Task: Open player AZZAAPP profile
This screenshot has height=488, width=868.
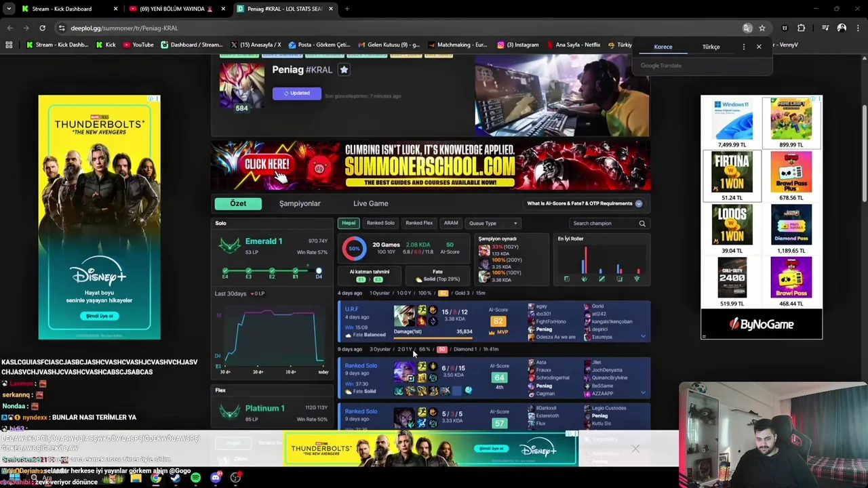Action: point(602,393)
